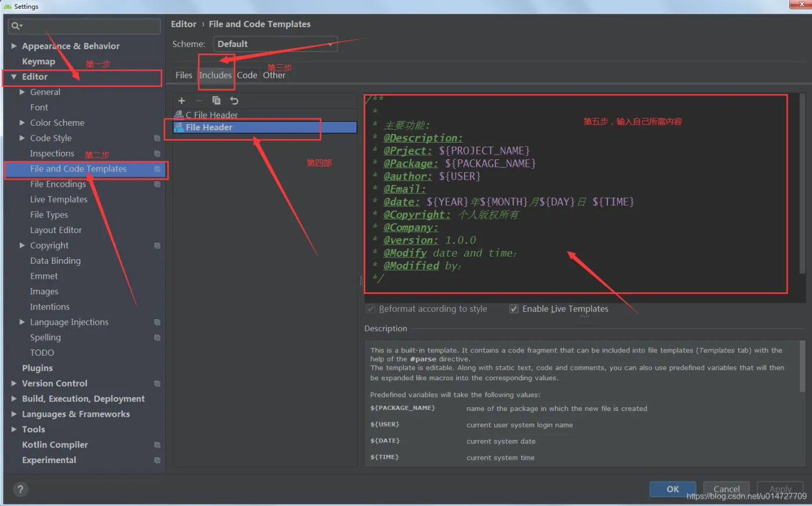
Task: Click inside the settings search field
Action: pyautogui.click(x=84, y=26)
